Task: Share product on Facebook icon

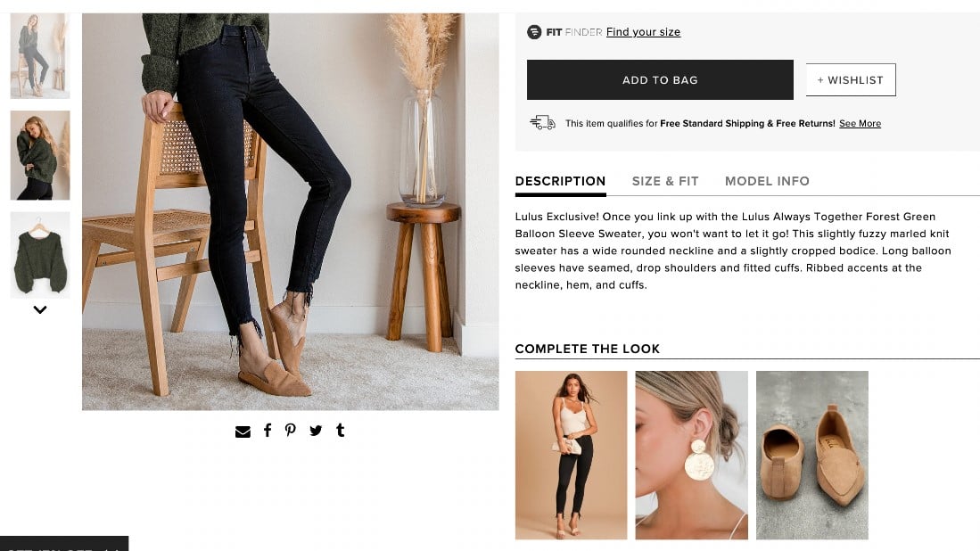Action: (x=268, y=430)
